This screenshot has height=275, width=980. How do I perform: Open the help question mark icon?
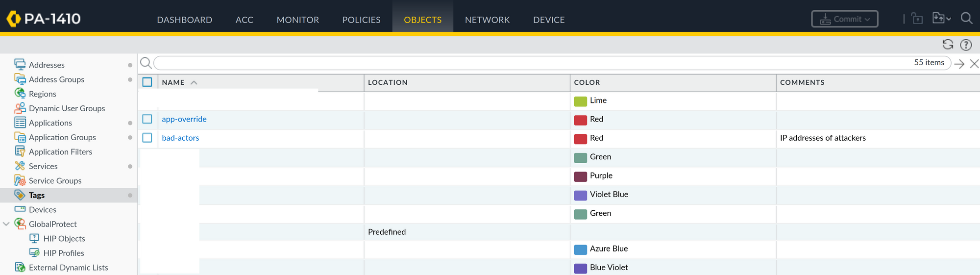(x=966, y=45)
